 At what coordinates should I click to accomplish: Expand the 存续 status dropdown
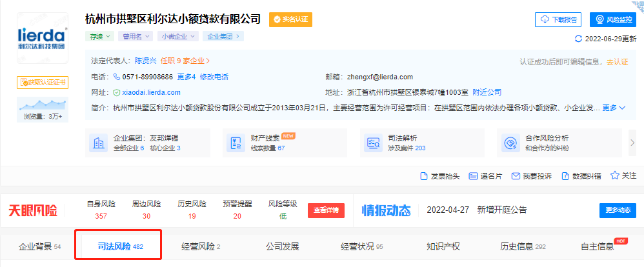(x=100, y=36)
